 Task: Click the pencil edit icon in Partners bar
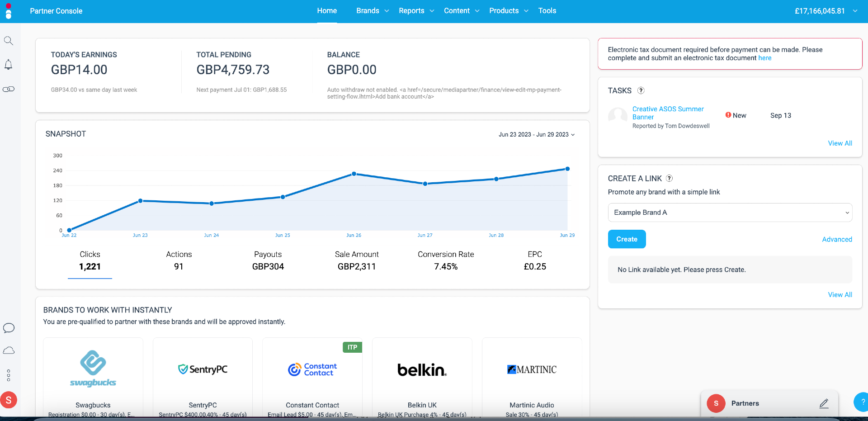[824, 403]
